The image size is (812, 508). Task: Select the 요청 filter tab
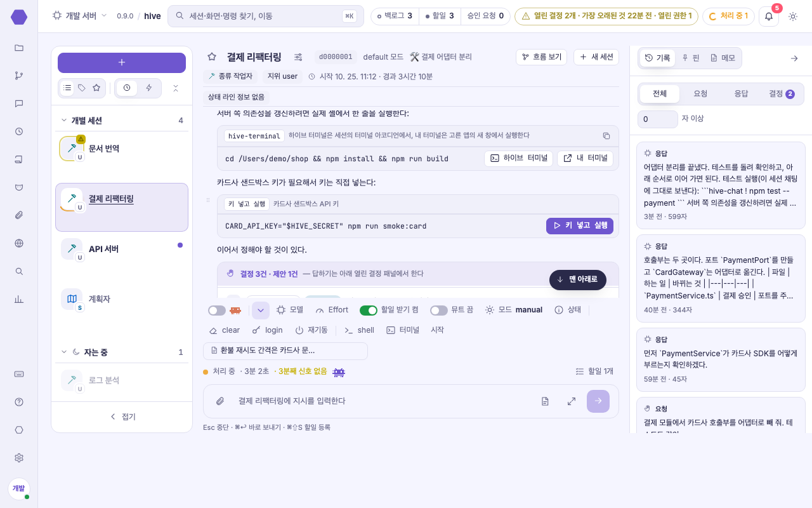click(700, 94)
